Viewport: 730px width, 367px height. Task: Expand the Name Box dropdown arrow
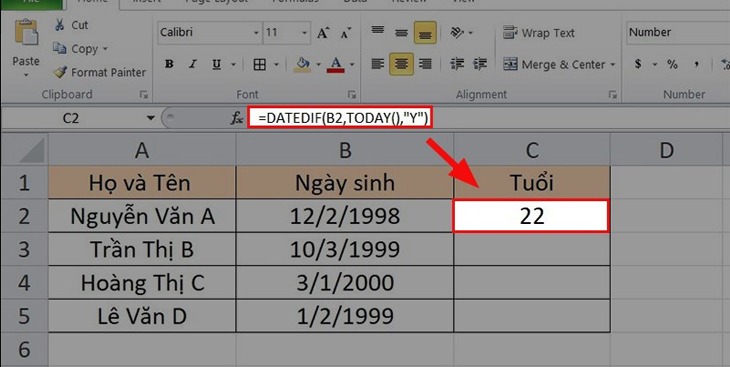150,118
